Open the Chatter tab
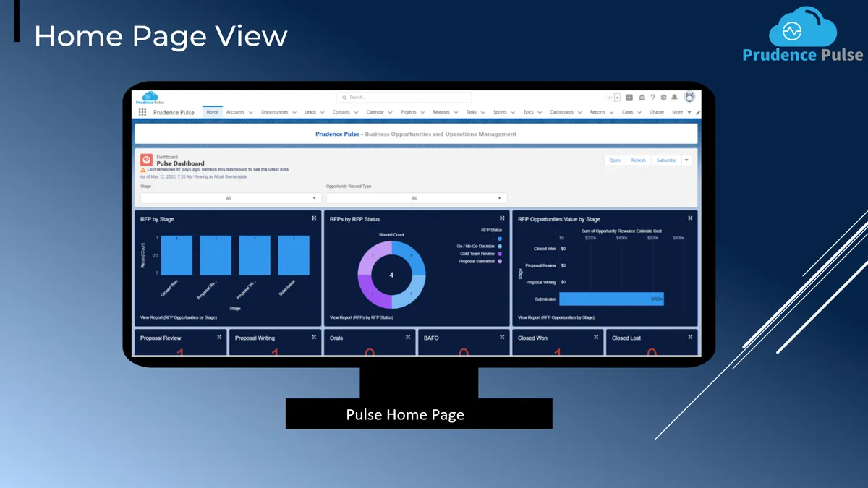Viewport: 868px width, 488px height. (657, 112)
